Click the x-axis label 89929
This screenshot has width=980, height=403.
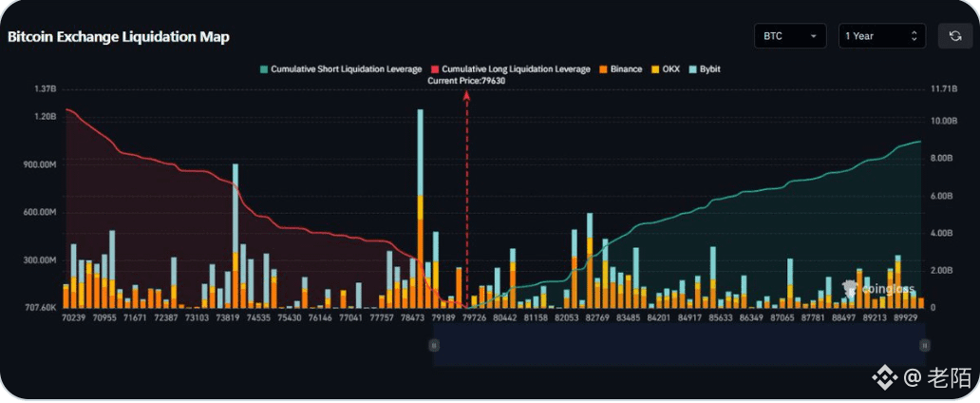(x=906, y=317)
